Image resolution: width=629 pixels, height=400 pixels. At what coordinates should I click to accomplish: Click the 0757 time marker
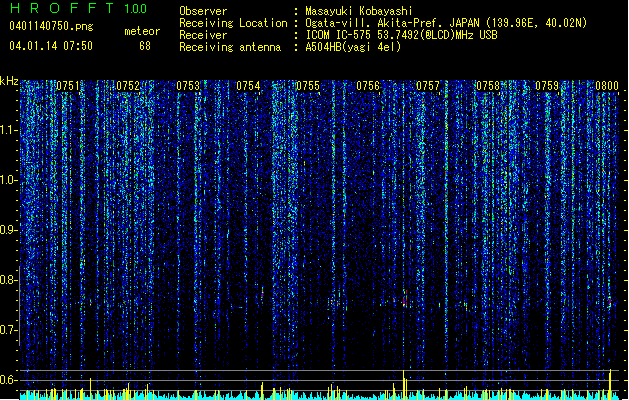[x=428, y=86]
